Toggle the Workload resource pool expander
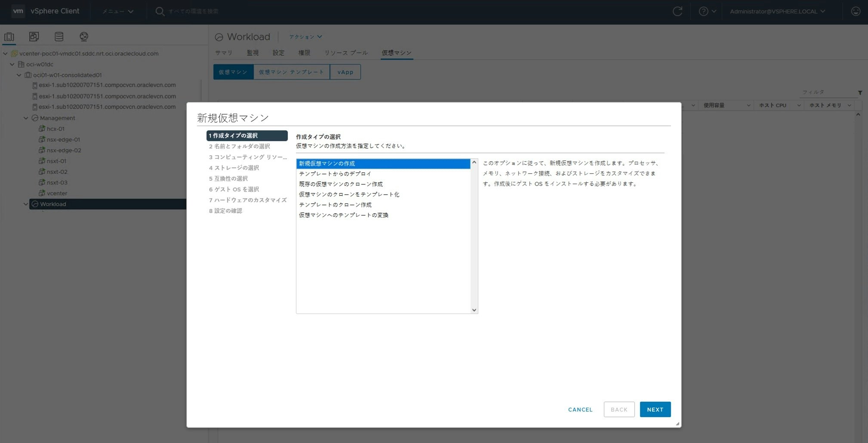This screenshot has width=868, height=443. pyautogui.click(x=26, y=204)
